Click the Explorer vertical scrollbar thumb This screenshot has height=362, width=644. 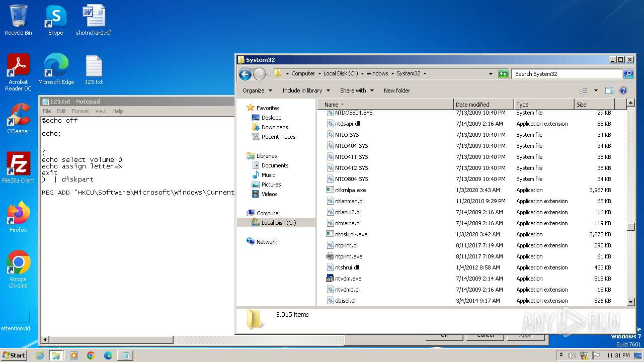(x=631, y=227)
